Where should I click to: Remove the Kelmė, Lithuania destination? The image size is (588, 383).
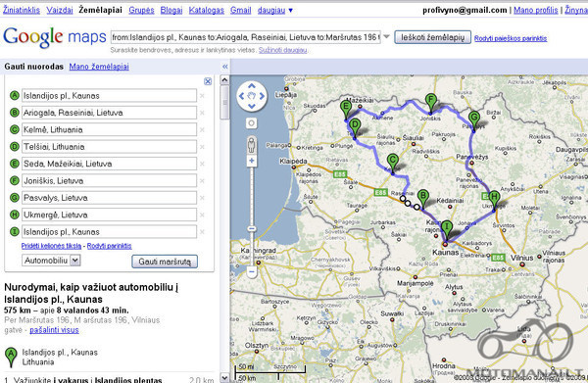tap(202, 130)
